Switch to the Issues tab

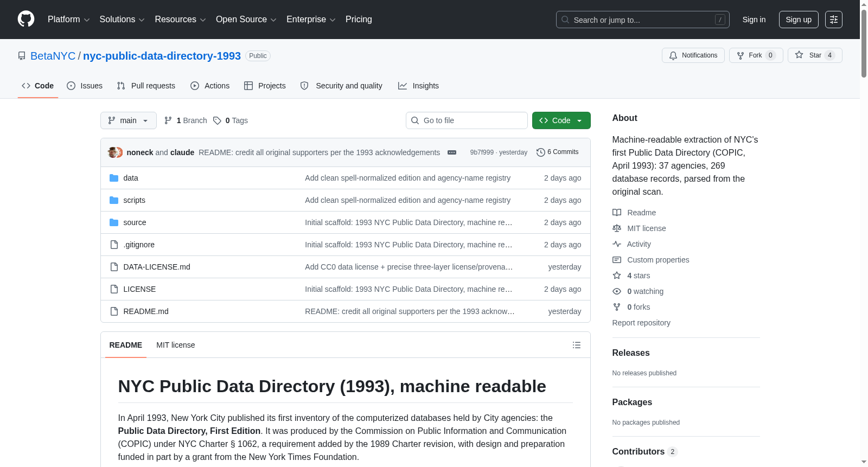click(85, 86)
